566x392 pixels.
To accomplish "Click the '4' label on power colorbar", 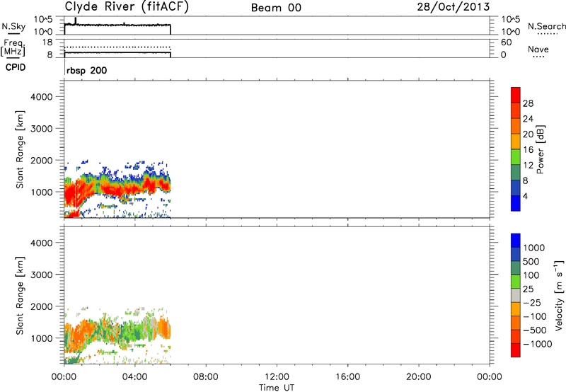I will pos(525,196).
